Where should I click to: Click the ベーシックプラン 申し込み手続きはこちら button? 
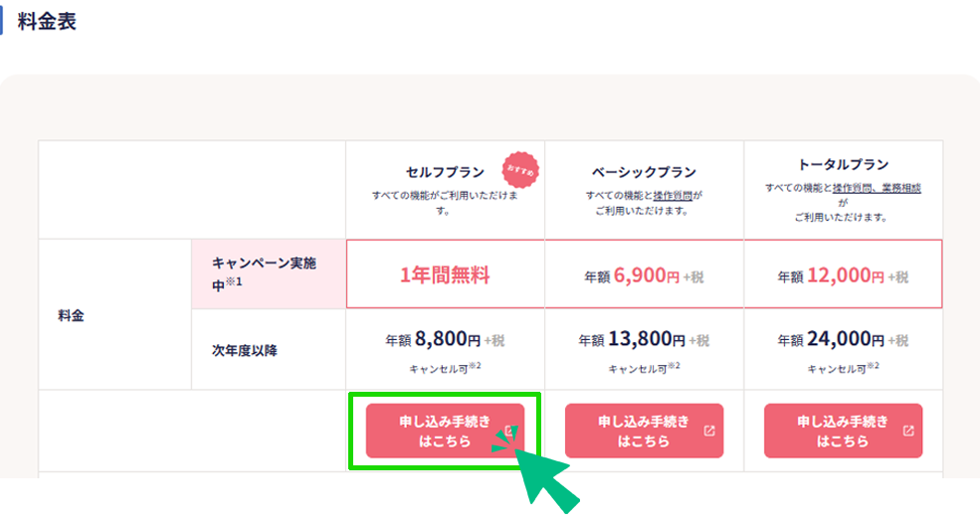click(644, 431)
